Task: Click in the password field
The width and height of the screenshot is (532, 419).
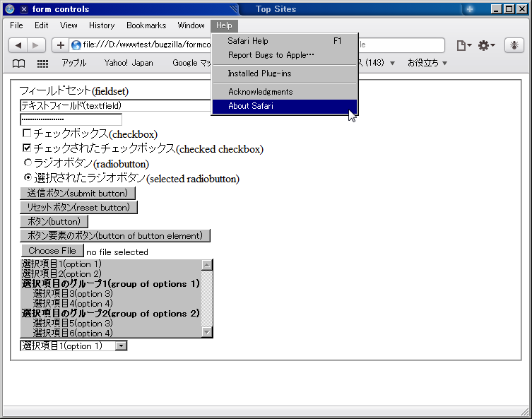Action: [71, 119]
